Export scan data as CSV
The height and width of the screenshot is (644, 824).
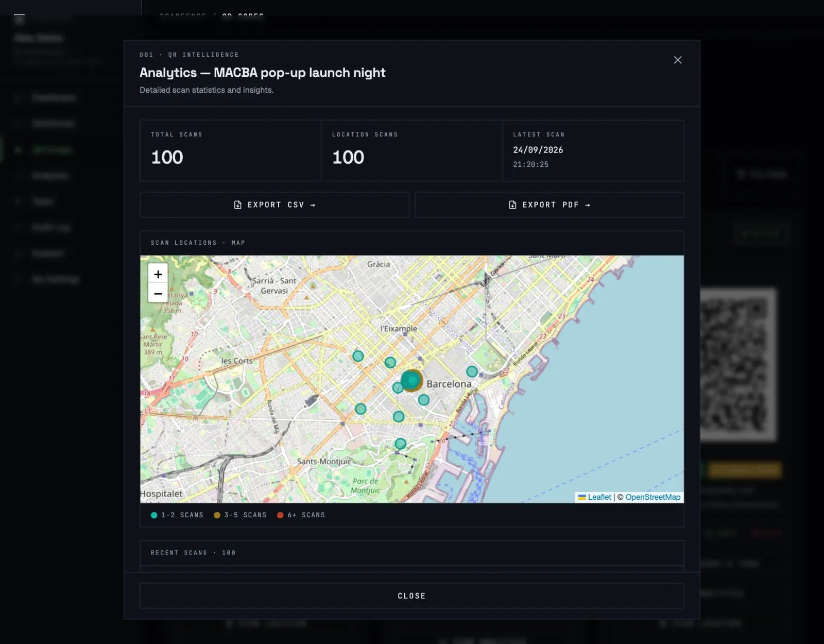click(x=274, y=205)
